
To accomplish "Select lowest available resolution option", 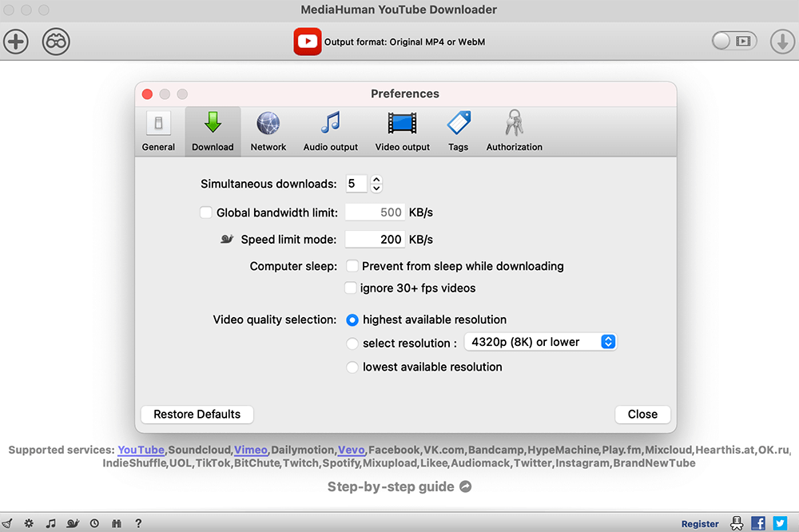I will tap(352, 367).
